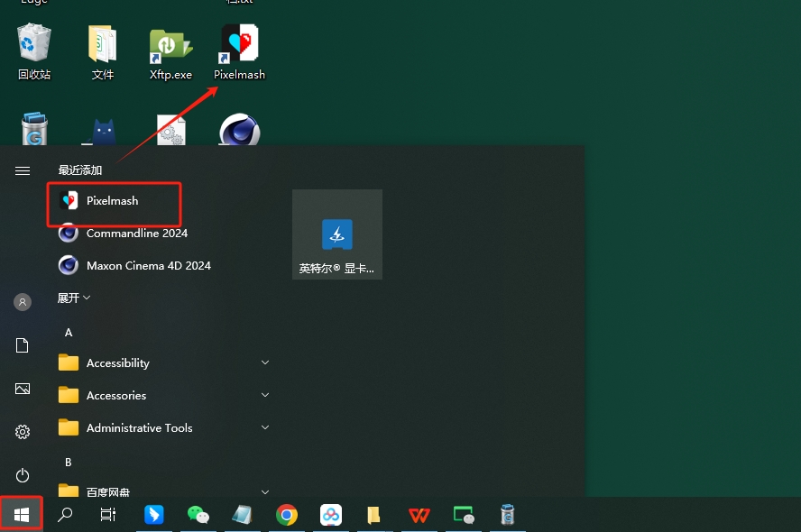Open the 英特尔® 显卡 tile

click(337, 234)
